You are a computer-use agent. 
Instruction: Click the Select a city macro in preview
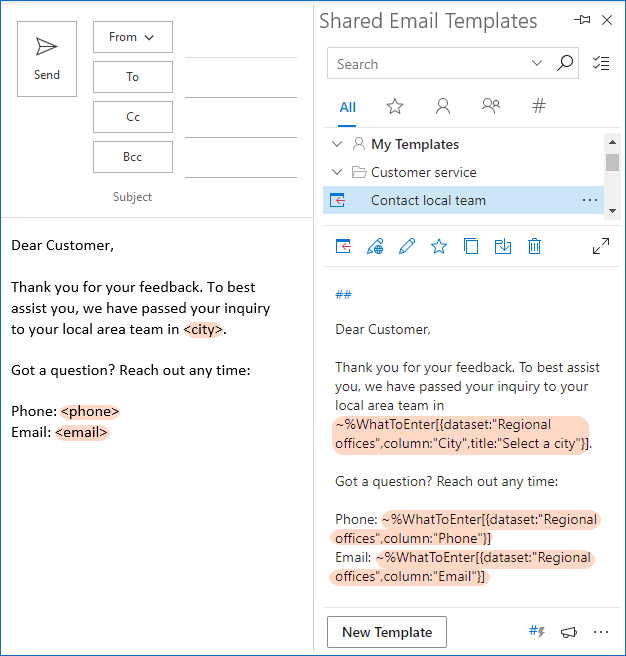461,435
